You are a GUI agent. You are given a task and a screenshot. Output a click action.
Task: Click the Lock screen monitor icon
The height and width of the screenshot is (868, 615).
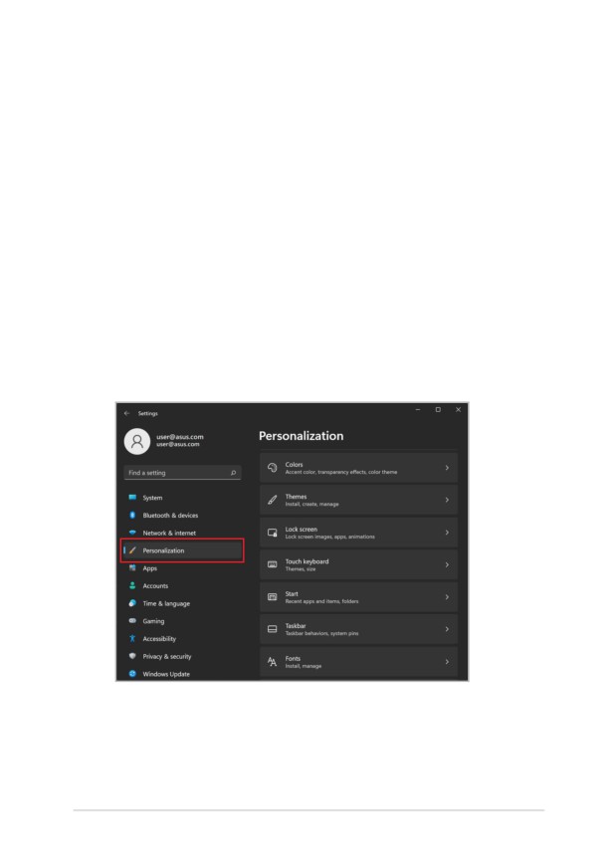(x=272, y=533)
